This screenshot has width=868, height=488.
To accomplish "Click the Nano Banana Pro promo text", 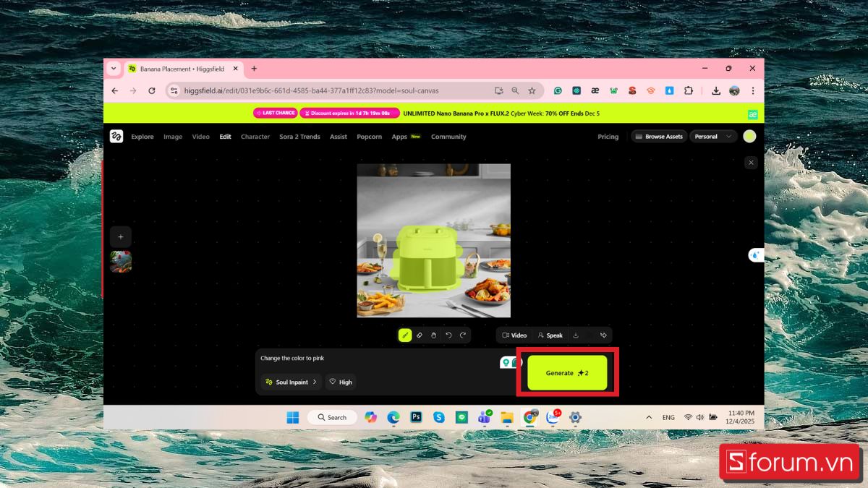I will pos(501,114).
